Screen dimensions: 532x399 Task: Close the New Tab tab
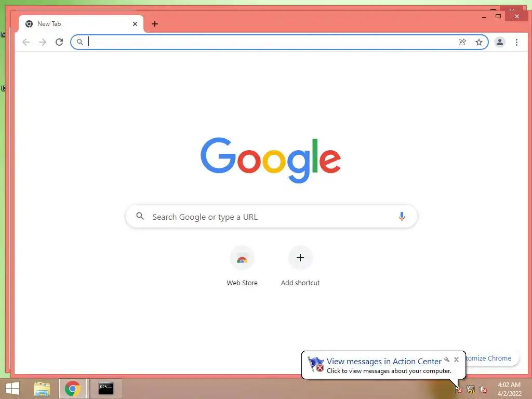(x=135, y=24)
